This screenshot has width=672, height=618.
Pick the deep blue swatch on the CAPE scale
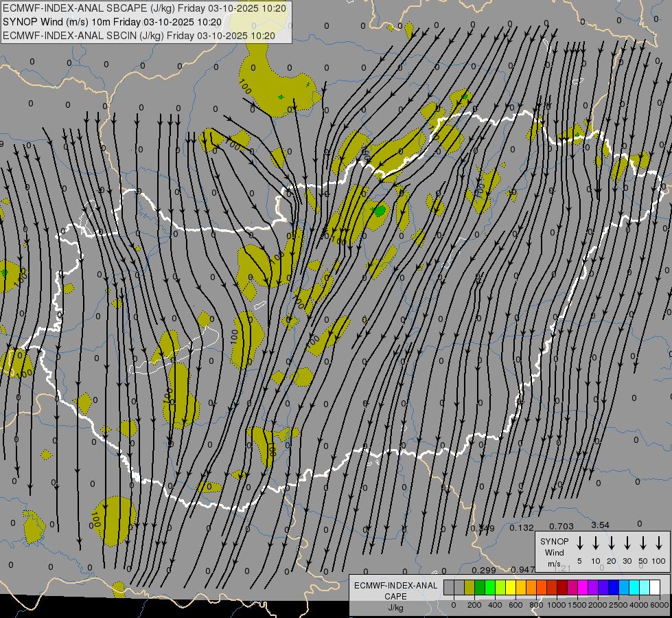613,587
